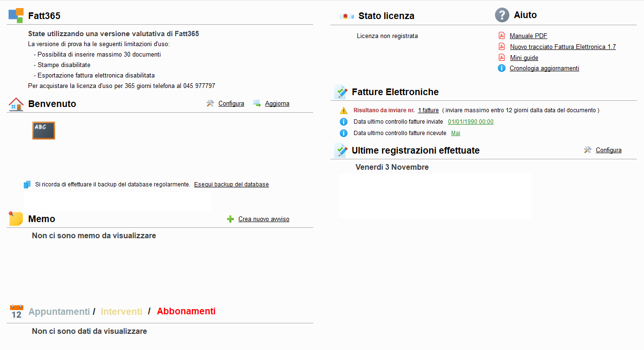Viewport: 644px width, 350px height.
Task: Click the Benvenuto heading
Action: tap(52, 104)
